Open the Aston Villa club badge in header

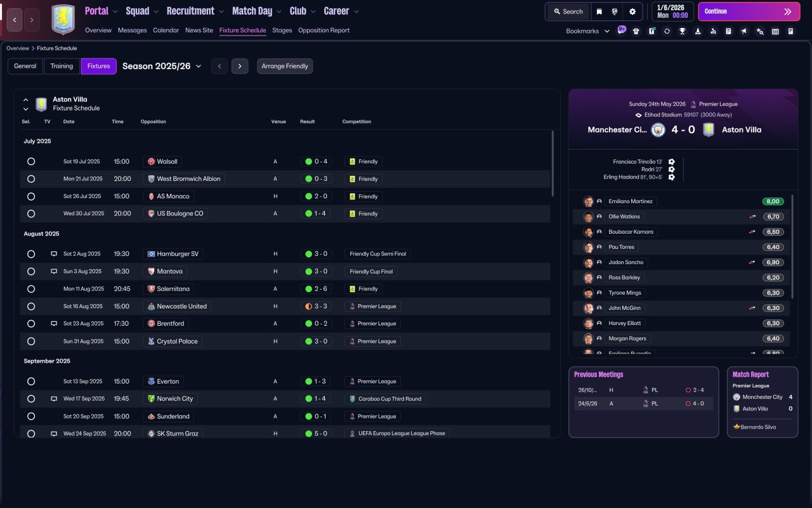[x=63, y=19]
